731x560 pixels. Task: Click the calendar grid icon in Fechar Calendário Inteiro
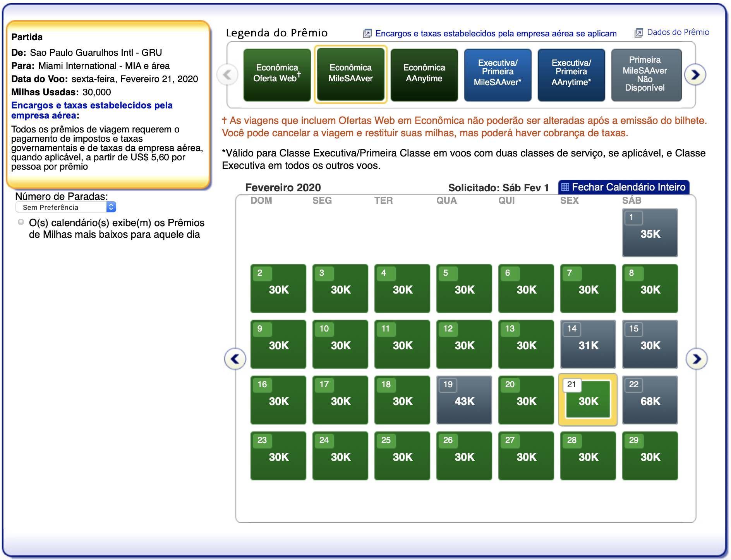tap(565, 187)
